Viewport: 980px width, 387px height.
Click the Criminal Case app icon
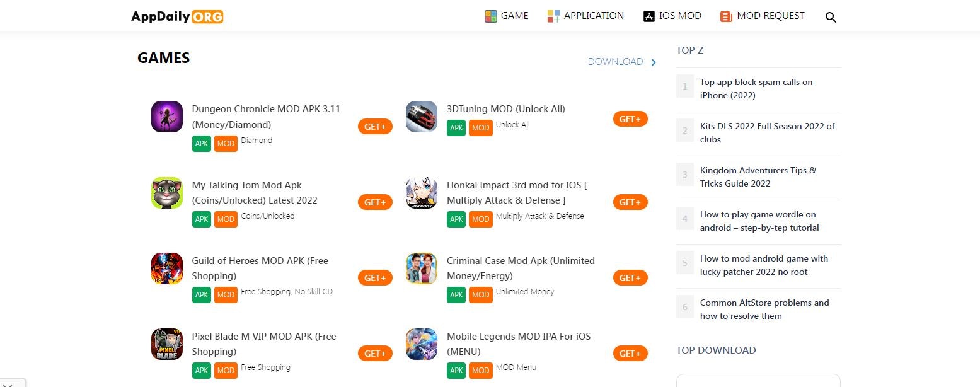pos(422,269)
